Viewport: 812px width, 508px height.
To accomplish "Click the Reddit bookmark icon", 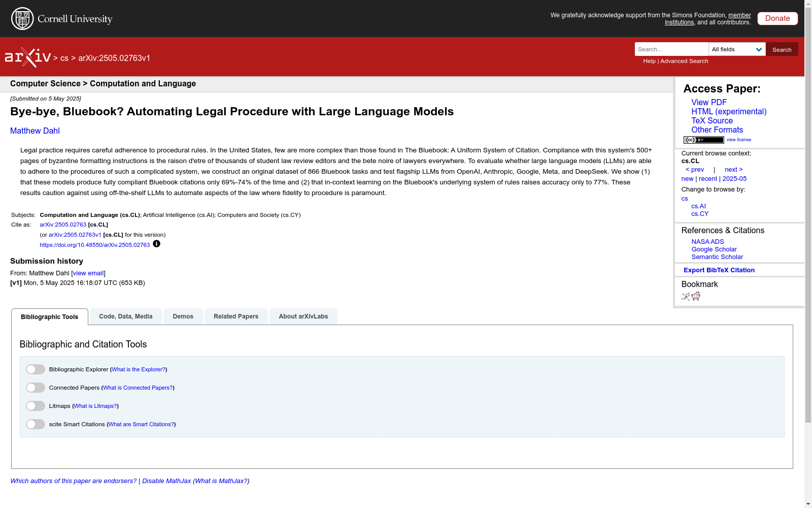I will tap(696, 297).
